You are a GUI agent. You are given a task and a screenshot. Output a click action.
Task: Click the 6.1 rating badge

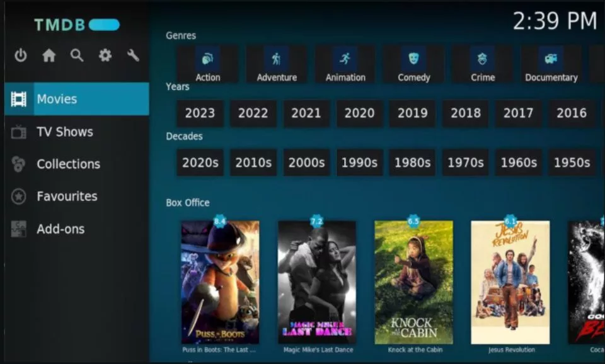pos(510,221)
